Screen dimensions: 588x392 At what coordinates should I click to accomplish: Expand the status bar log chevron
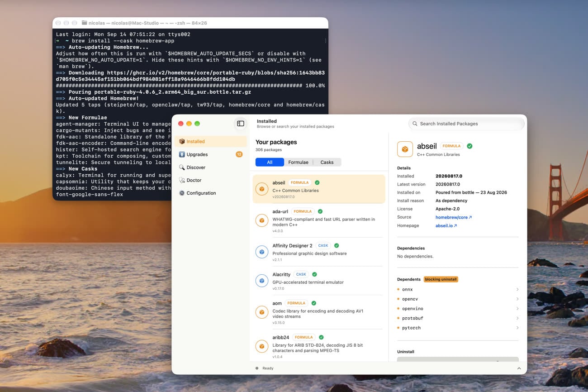click(519, 368)
